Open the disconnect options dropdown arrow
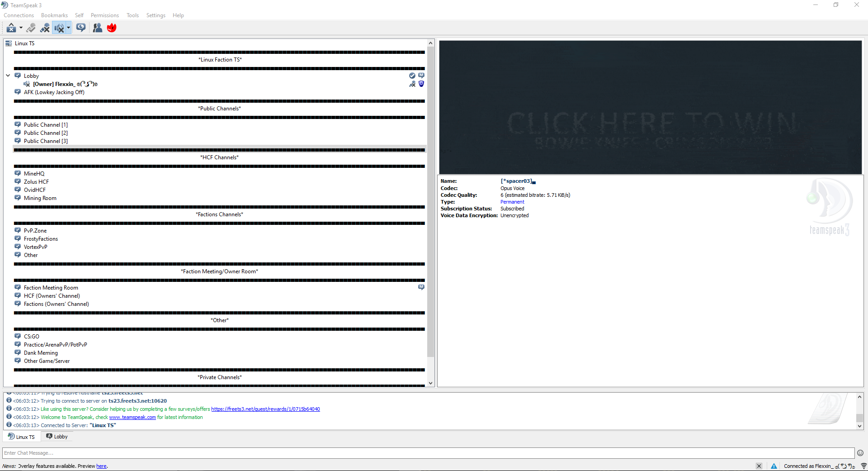868x471 pixels. pos(21,28)
